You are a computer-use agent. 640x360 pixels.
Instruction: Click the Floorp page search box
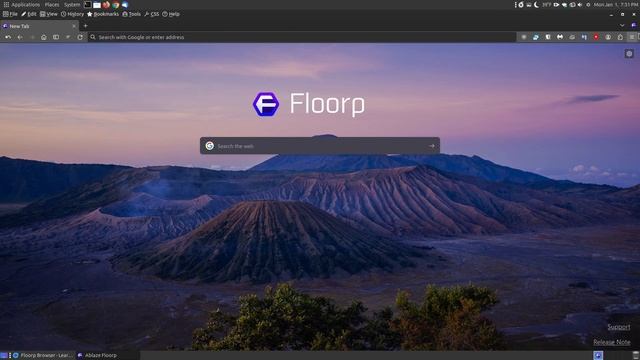tap(320, 146)
